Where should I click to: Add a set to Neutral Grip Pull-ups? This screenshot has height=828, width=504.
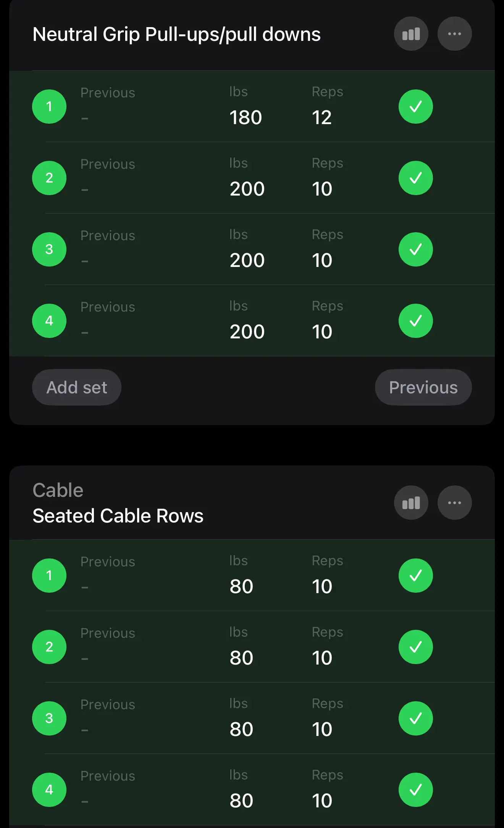point(77,387)
